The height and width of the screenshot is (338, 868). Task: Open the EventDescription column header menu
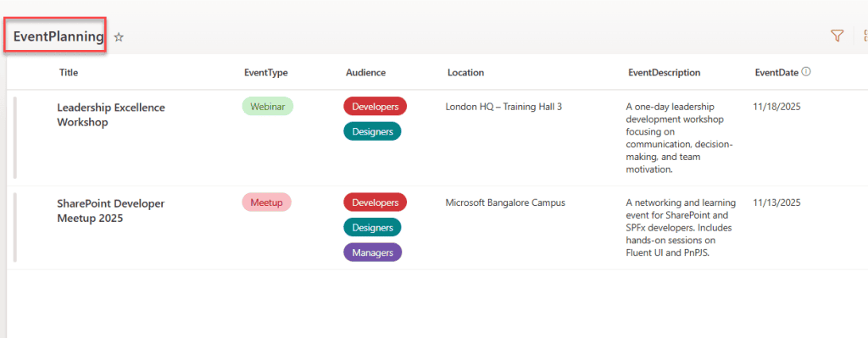point(665,73)
